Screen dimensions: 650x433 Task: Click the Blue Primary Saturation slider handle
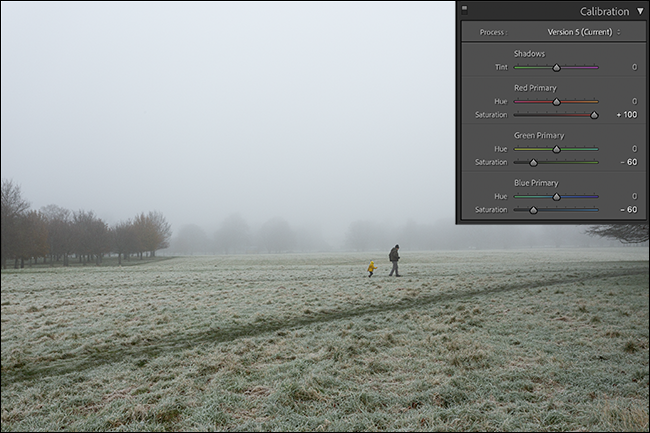pos(533,210)
